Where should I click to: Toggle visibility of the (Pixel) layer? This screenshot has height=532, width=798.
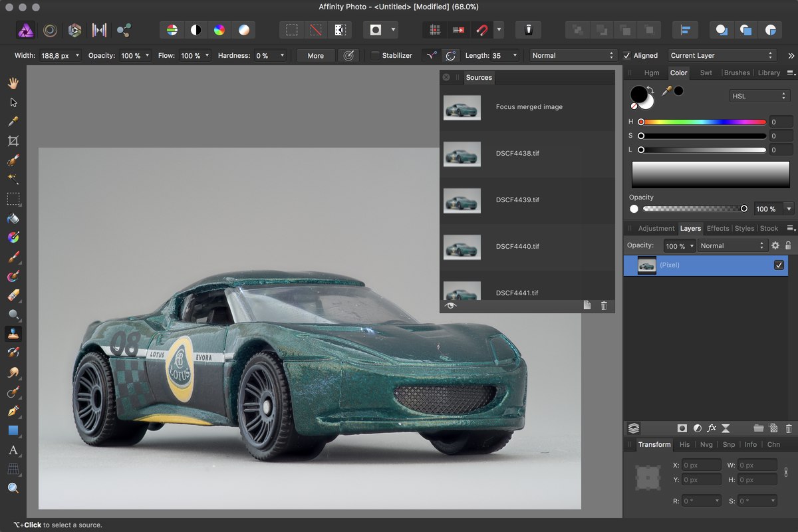point(779,265)
